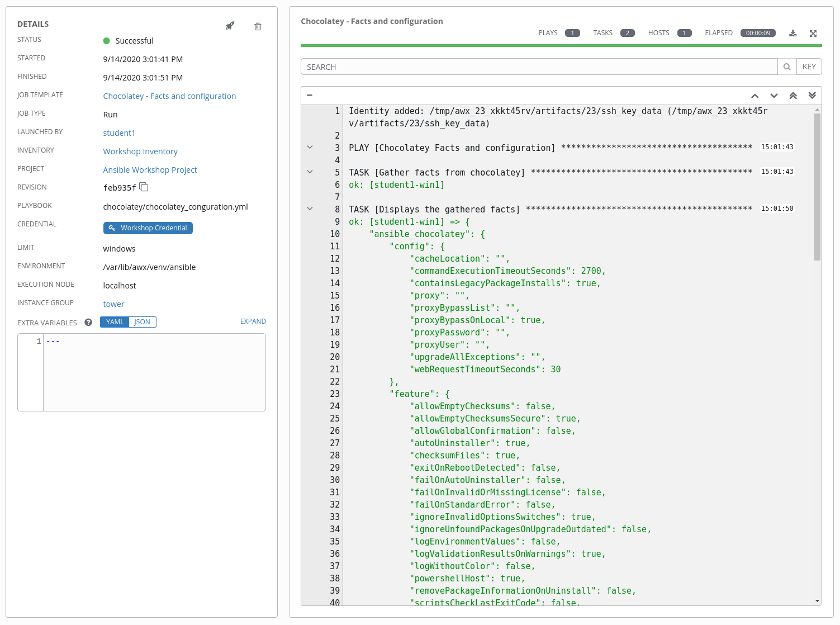The height and width of the screenshot is (625, 840).
Task: Expand the extra variables editor
Action: click(253, 321)
